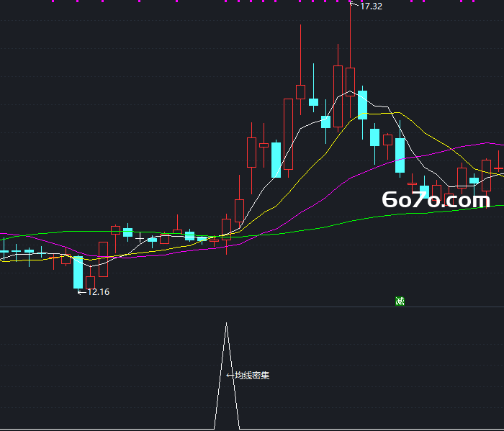Screen dimensions: 504x431
Task: Click the 12.16 low price label
Action: (x=99, y=292)
